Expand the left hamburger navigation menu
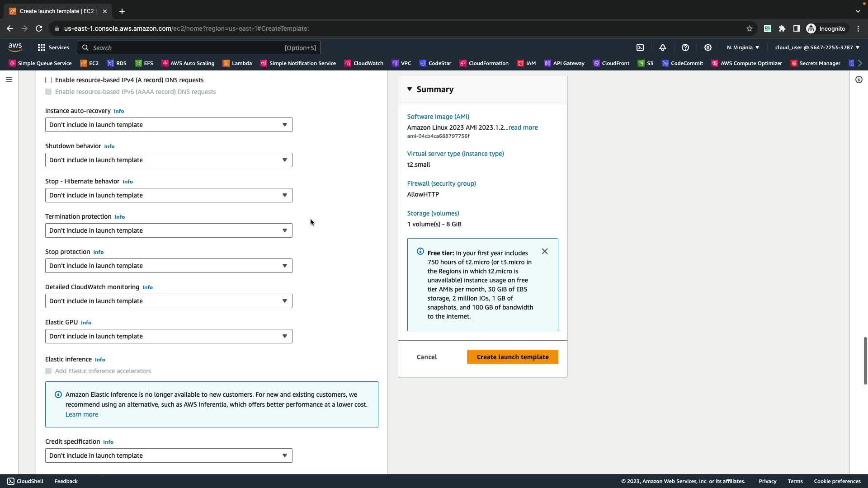Screen dimensions: 868x488 point(9,80)
